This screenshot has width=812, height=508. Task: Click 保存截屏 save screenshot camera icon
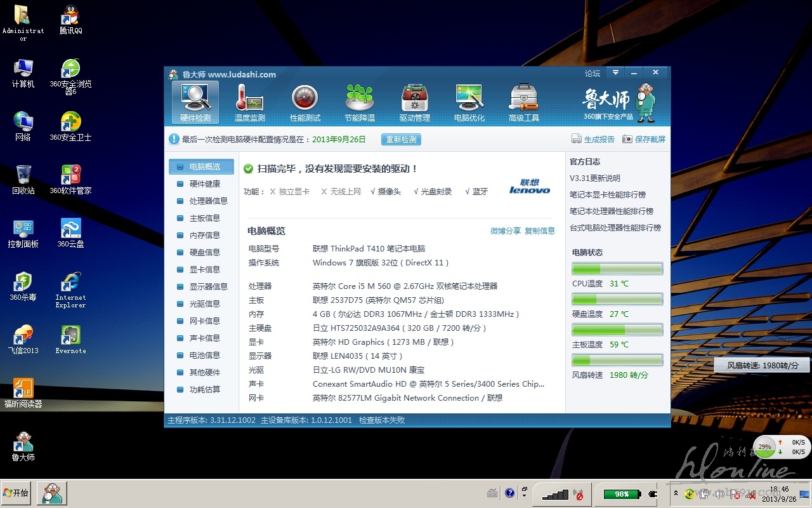627,139
